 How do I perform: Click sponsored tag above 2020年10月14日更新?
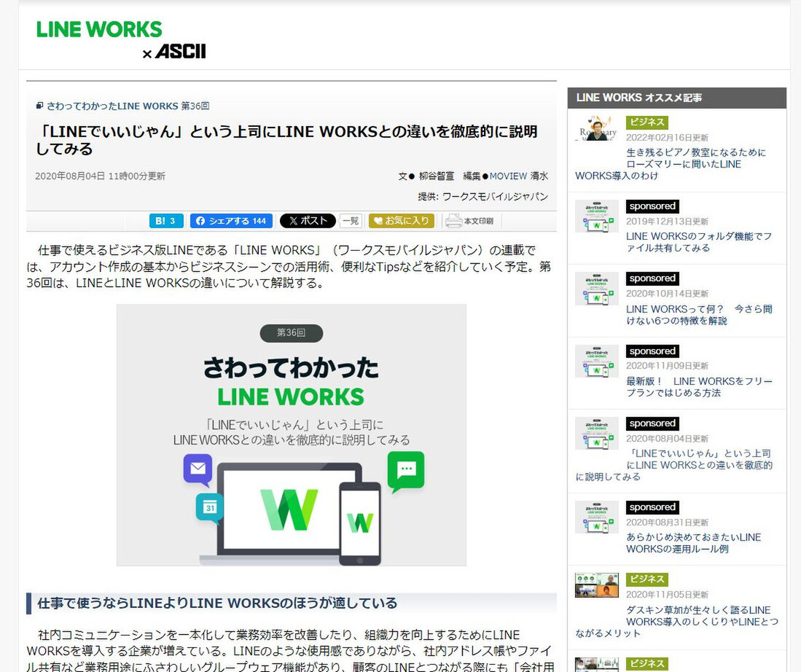click(x=652, y=278)
